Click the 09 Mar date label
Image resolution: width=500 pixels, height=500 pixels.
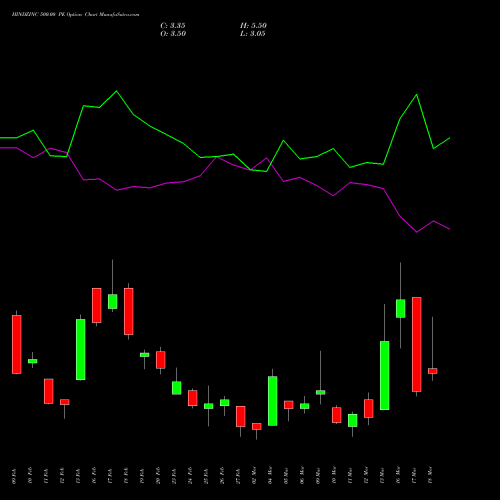pyautogui.click(x=318, y=475)
